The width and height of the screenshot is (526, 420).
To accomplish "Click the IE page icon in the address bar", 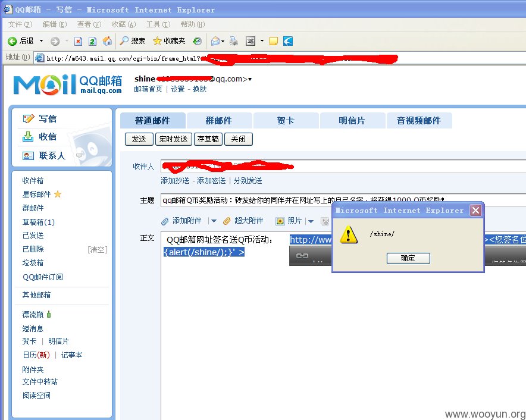I will (40, 58).
